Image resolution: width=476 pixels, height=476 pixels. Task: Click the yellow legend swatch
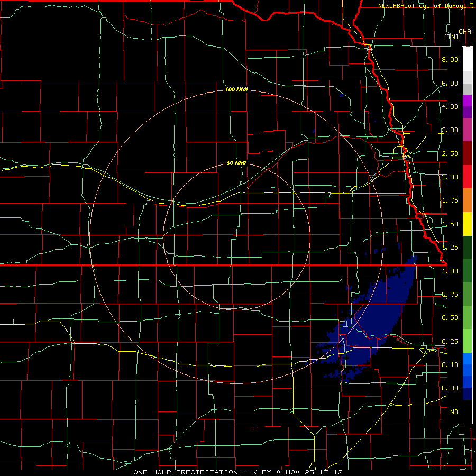(x=467, y=224)
